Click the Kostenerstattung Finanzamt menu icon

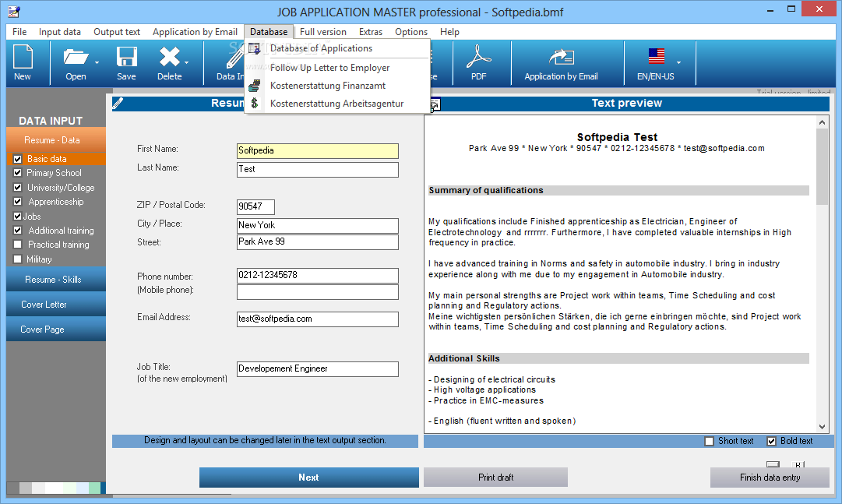point(255,86)
